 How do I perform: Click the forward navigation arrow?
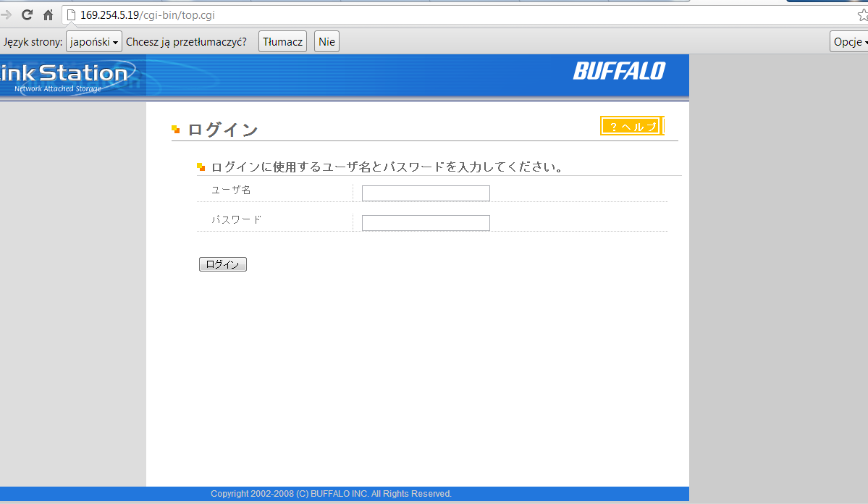pos(6,15)
